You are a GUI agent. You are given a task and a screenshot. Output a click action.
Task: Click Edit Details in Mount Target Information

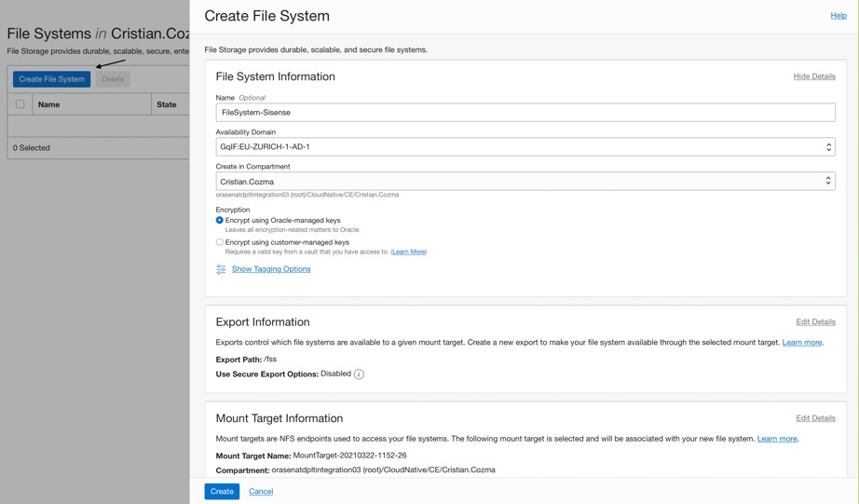[x=815, y=418]
